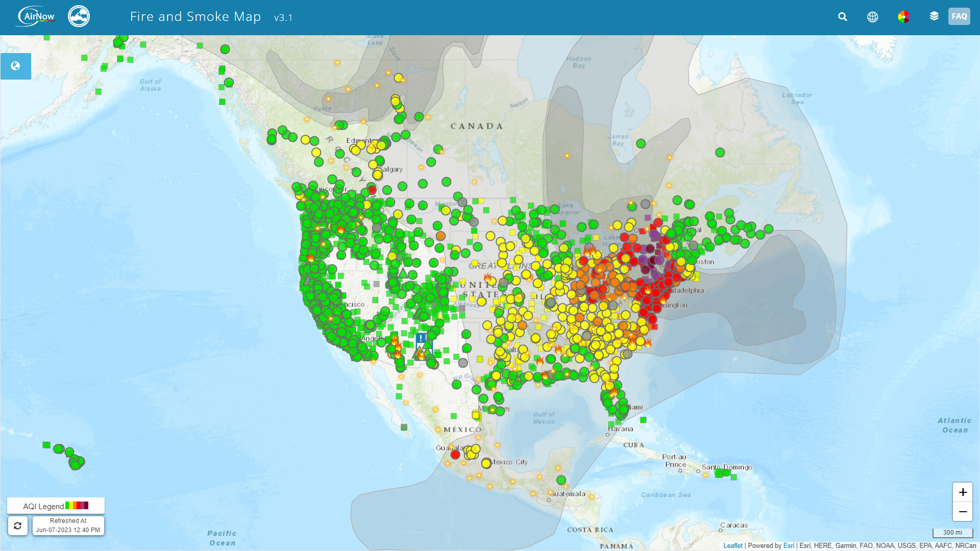This screenshot has height=551, width=980.
Task: Select the green square sensor east of Havana
Action: [x=643, y=420]
